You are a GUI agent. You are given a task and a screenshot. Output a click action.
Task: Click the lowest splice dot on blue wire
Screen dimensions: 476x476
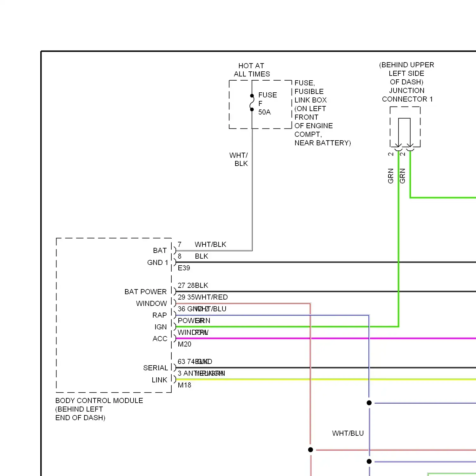pos(369,461)
